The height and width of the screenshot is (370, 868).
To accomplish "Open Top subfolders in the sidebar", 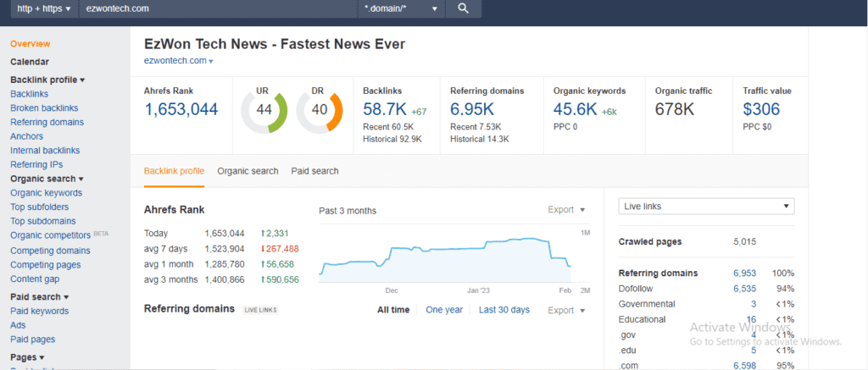I will 40,207.
